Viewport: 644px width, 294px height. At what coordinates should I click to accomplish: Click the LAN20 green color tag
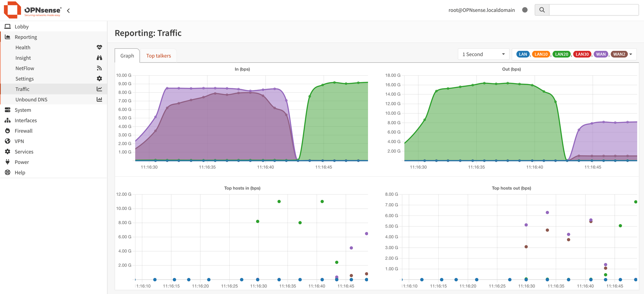tap(561, 54)
